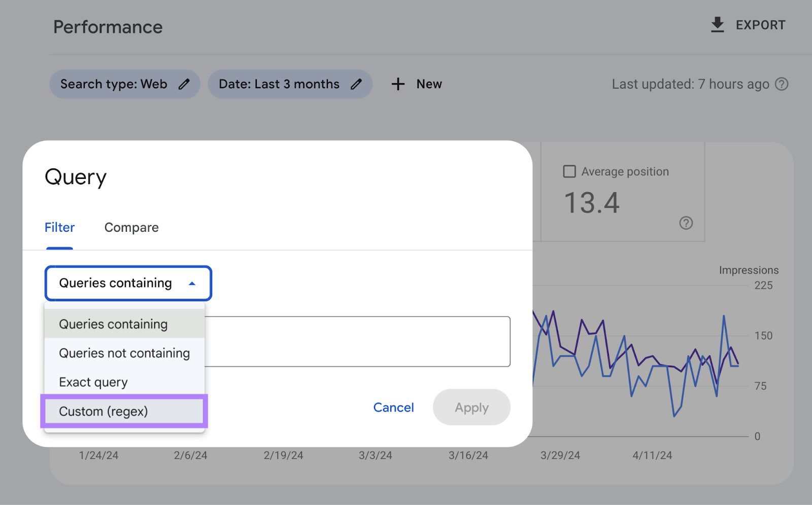The width and height of the screenshot is (812, 505).
Task: Open help icon beside Last updated
Action: [782, 84]
